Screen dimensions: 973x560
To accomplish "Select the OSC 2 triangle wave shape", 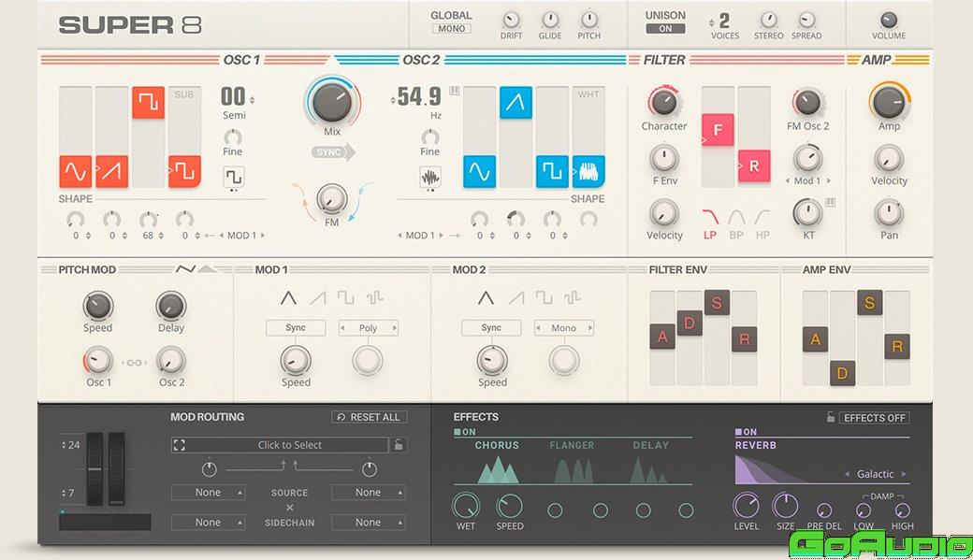I will point(515,103).
